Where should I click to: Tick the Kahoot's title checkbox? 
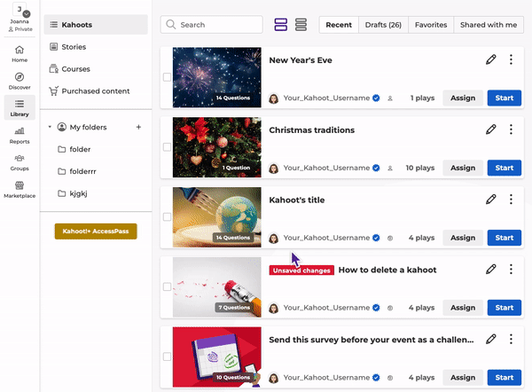click(x=167, y=217)
